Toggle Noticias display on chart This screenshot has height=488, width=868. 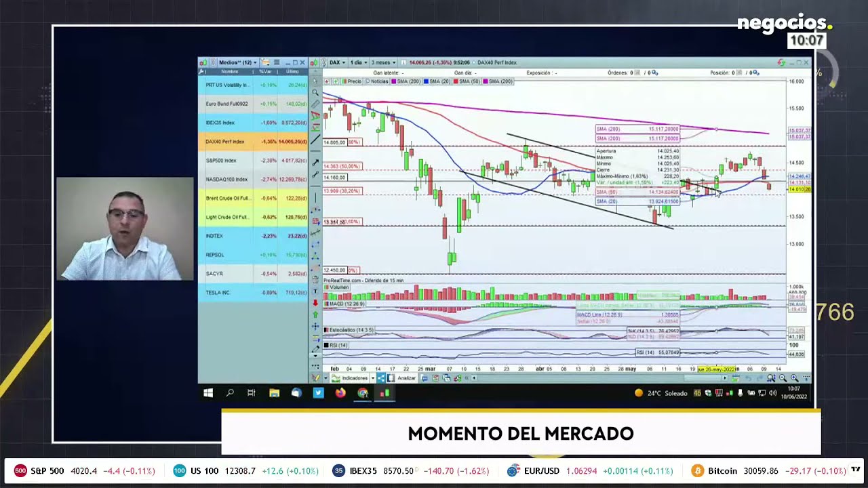(x=377, y=81)
